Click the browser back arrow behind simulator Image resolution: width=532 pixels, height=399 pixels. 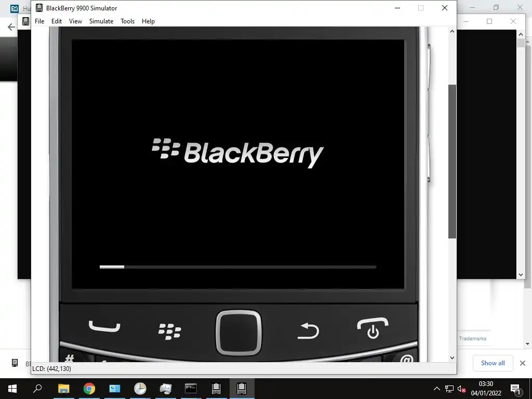tap(11, 27)
